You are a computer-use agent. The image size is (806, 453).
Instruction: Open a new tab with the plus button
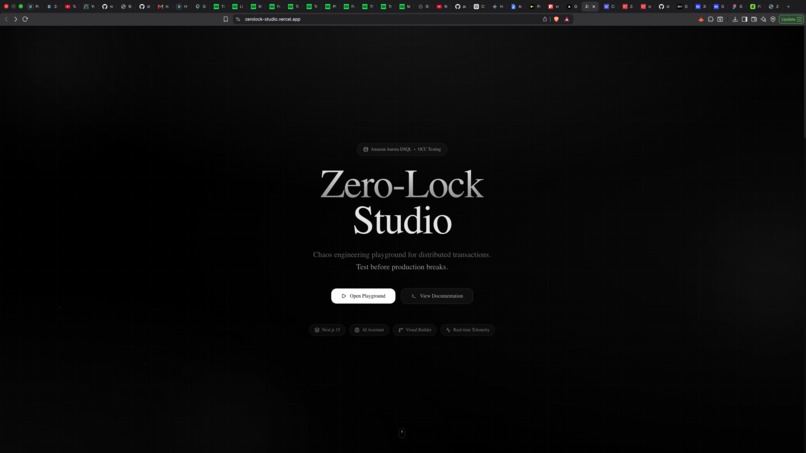[788, 7]
